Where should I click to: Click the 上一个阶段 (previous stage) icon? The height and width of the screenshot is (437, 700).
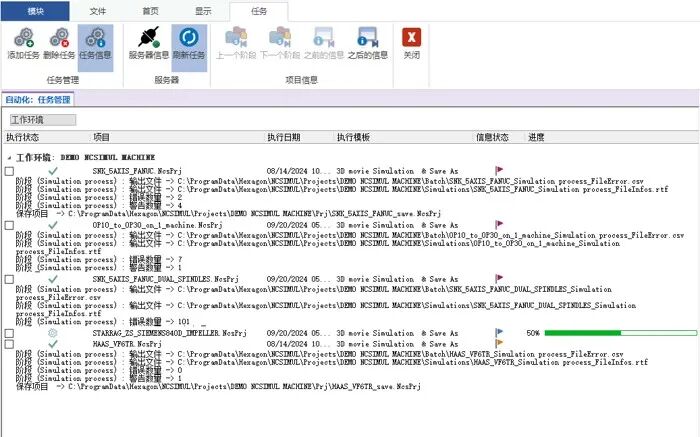236,37
